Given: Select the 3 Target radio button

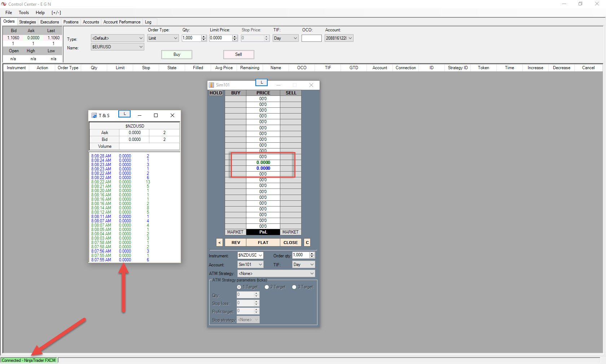Looking at the screenshot, I should [x=294, y=287].
